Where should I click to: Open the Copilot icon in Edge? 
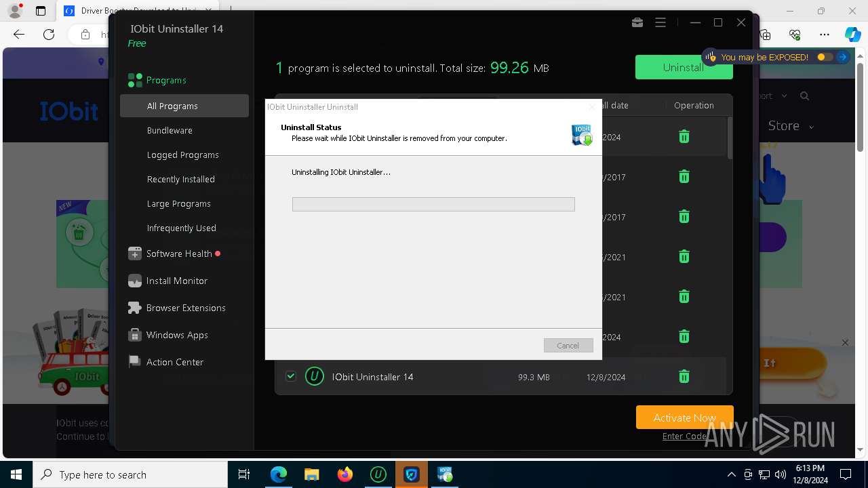click(852, 35)
